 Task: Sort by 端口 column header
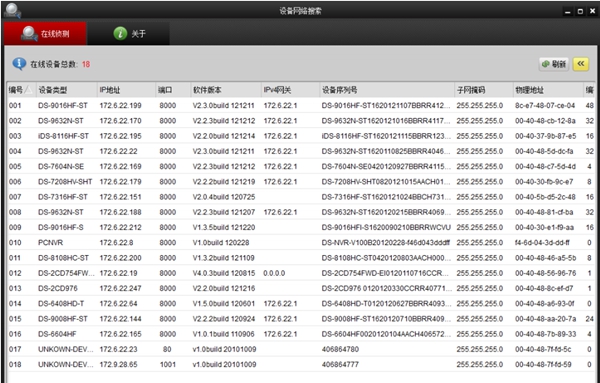click(173, 90)
